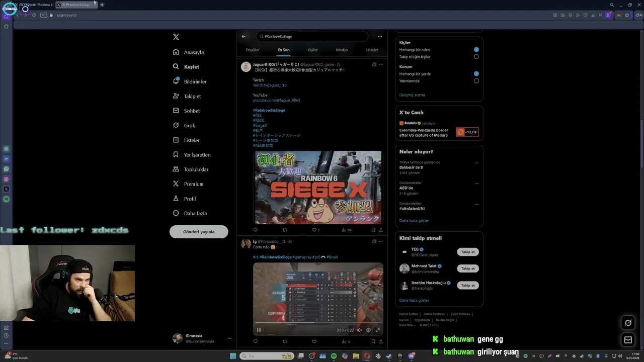Click Gönderi yayınla button
The width and height of the screenshot is (644, 362).
pyautogui.click(x=199, y=232)
